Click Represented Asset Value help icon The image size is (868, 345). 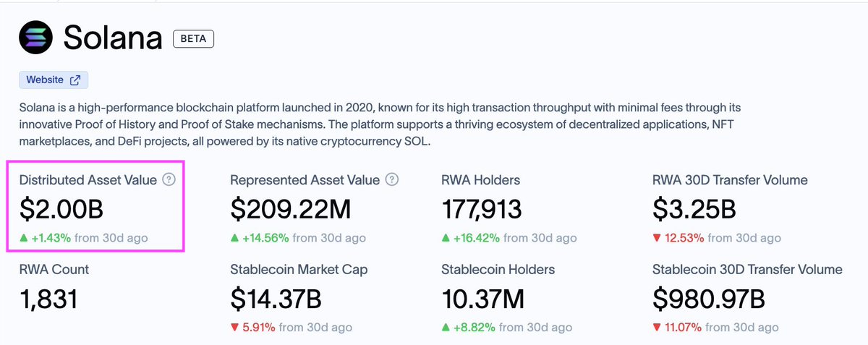[391, 180]
